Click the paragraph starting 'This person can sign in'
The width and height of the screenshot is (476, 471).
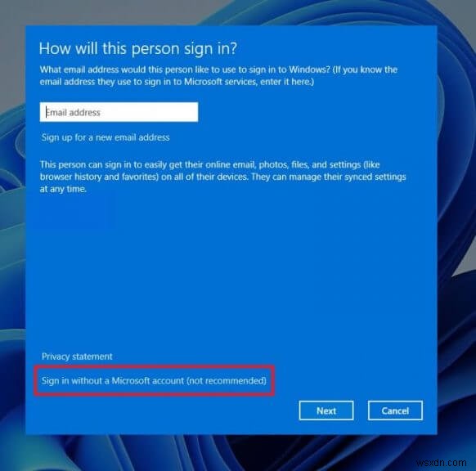pos(222,177)
